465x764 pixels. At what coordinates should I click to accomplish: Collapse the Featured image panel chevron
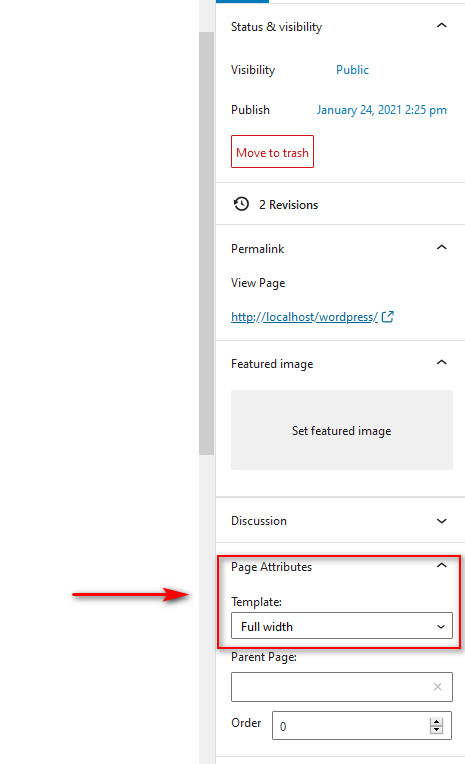click(442, 363)
